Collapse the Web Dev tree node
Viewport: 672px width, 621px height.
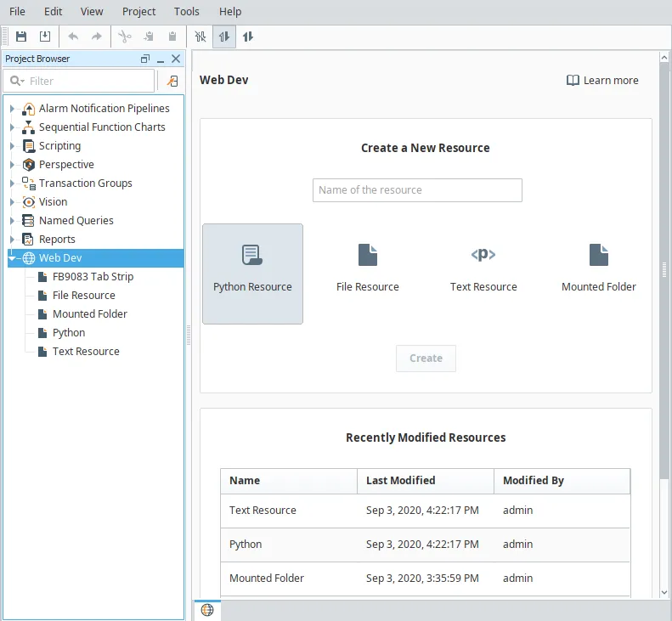coord(12,258)
